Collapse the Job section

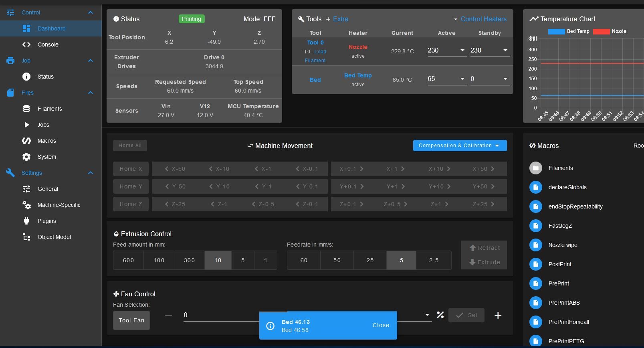click(x=91, y=61)
